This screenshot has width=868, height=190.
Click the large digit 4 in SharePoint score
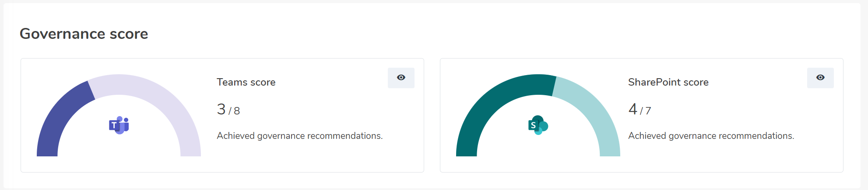tap(633, 109)
